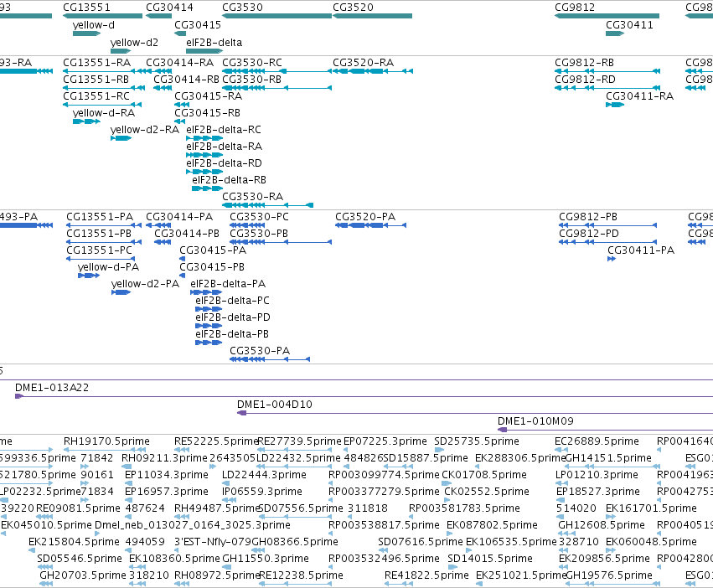Click the yellow-d2-RA transcript
This screenshot has height=588, width=713.
121,138
